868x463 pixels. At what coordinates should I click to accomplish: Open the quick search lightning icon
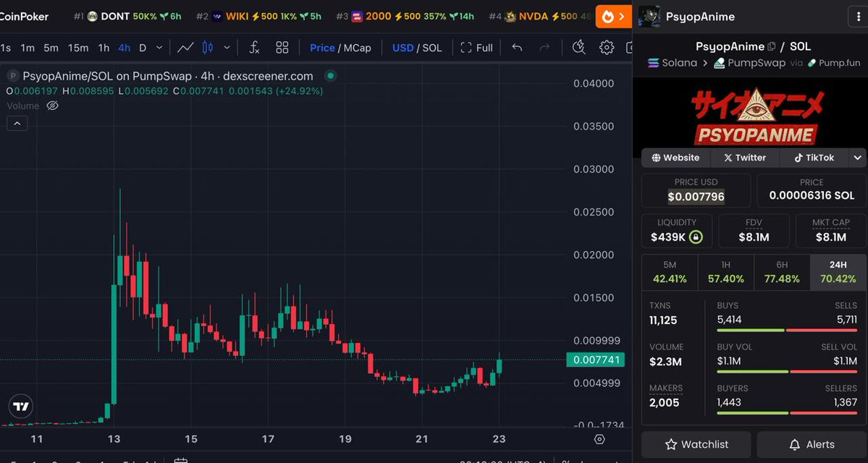point(578,48)
